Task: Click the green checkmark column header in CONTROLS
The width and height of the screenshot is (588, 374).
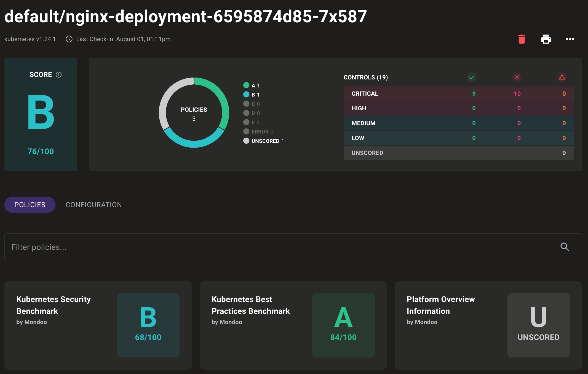Action: pos(472,78)
